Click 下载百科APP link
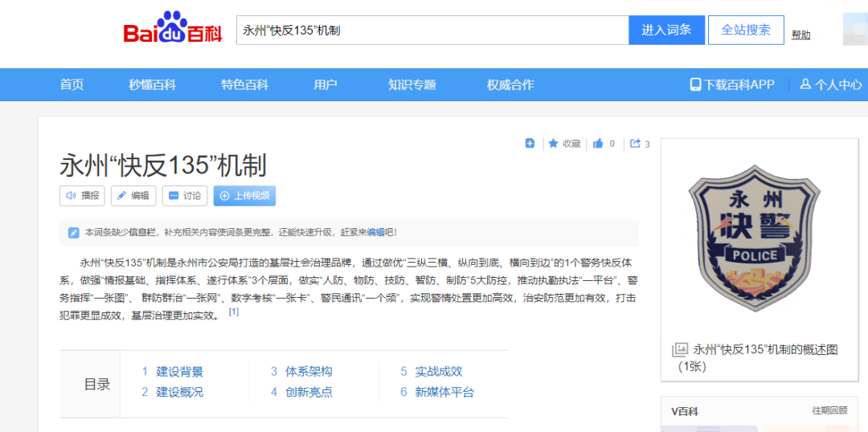Viewport: 868px width, 432px height. [x=731, y=84]
